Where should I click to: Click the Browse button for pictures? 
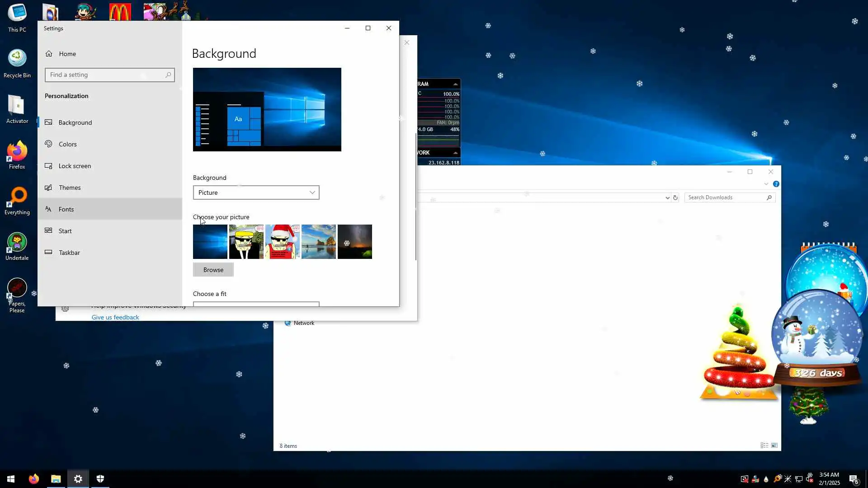(213, 270)
